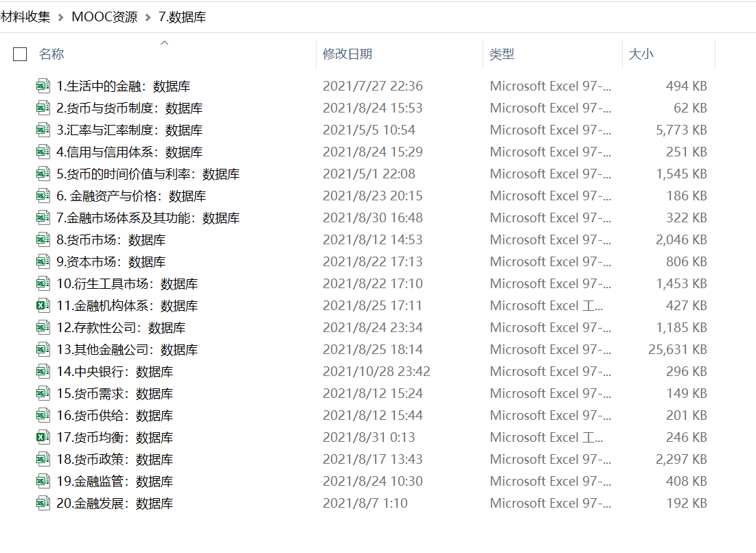Screen dimensions: 756x553
Task: Click the Excel icon of 18.货币政策：数据库
Action: pyautogui.click(x=43, y=460)
